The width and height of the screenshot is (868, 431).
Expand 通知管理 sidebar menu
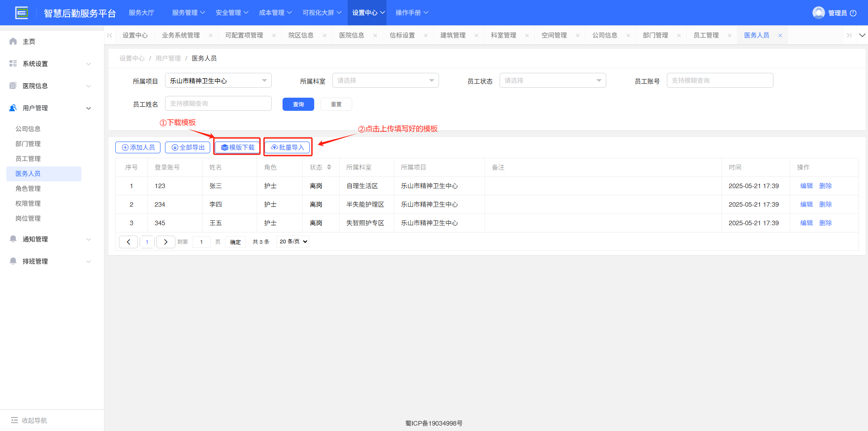(x=89, y=239)
